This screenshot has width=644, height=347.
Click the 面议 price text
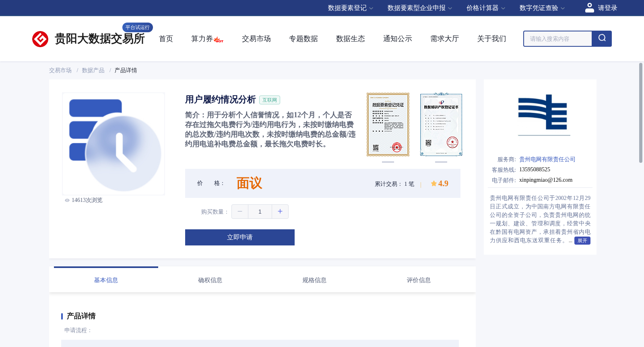point(249,183)
